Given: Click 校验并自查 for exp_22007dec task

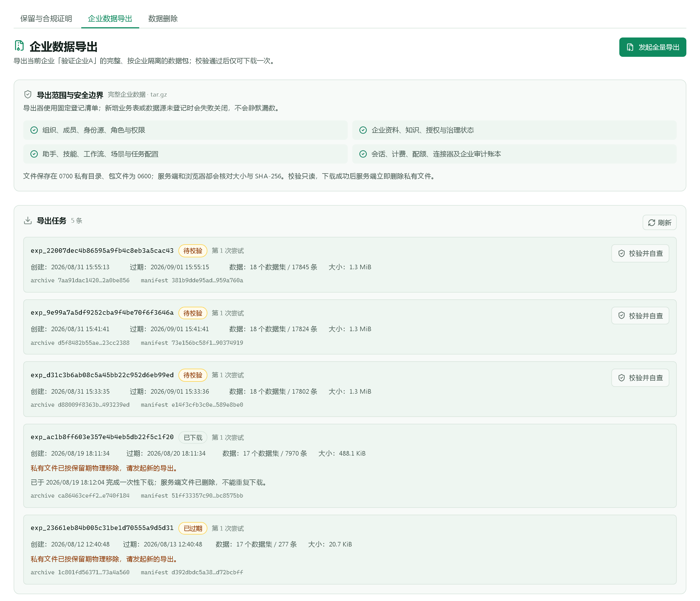Looking at the screenshot, I should 640,253.
